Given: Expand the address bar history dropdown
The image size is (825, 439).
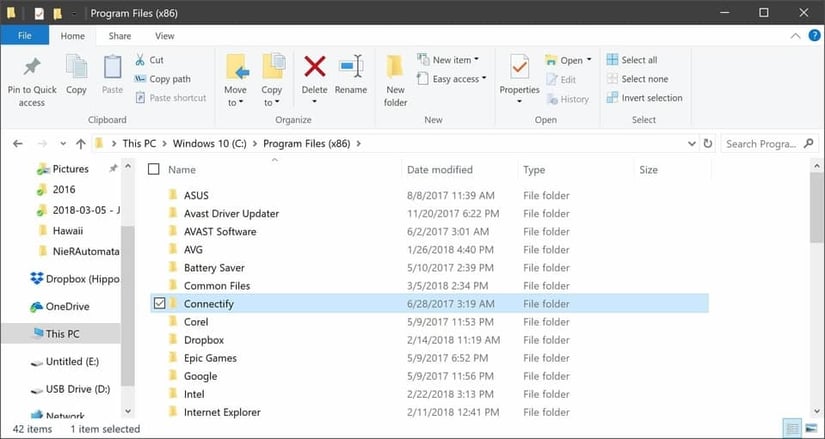Looking at the screenshot, I should point(692,144).
